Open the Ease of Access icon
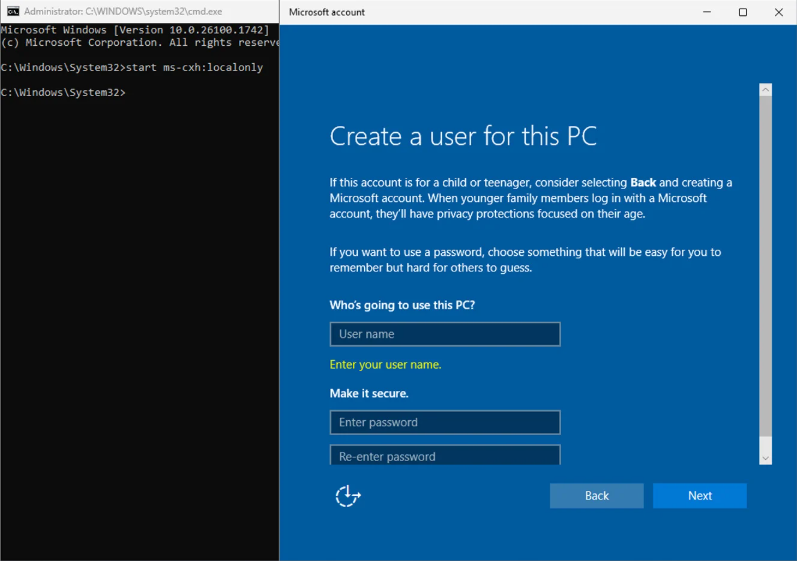Image resolution: width=797 pixels, height=561 pixels. [347, 496]
